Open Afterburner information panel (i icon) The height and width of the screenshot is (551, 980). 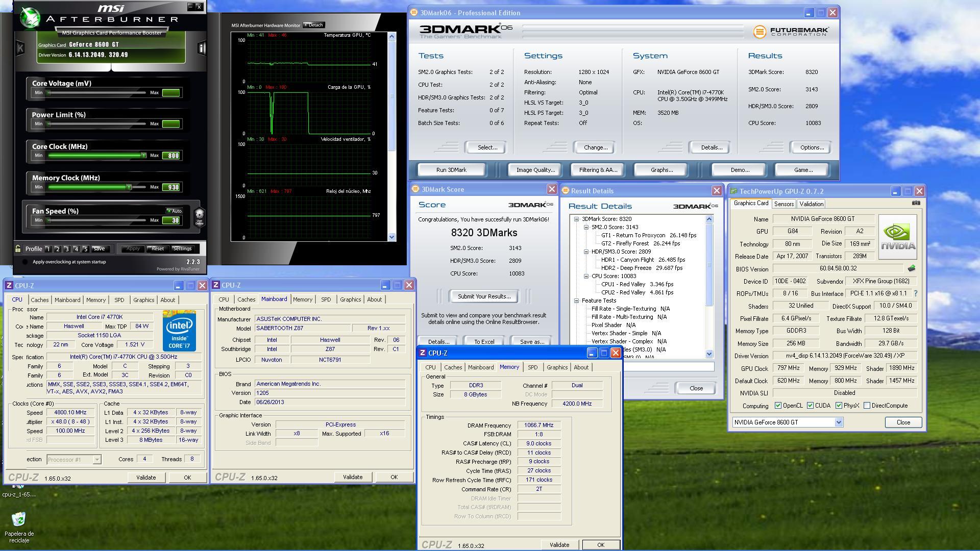pos(202,48)
